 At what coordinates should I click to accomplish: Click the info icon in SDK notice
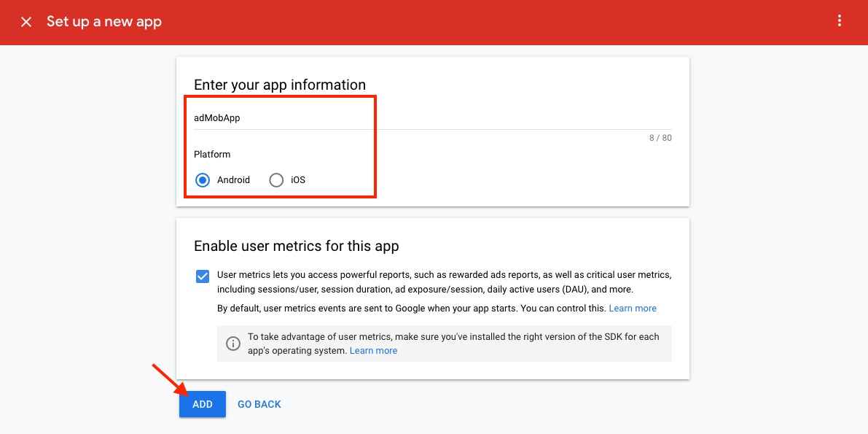point(234,343)
